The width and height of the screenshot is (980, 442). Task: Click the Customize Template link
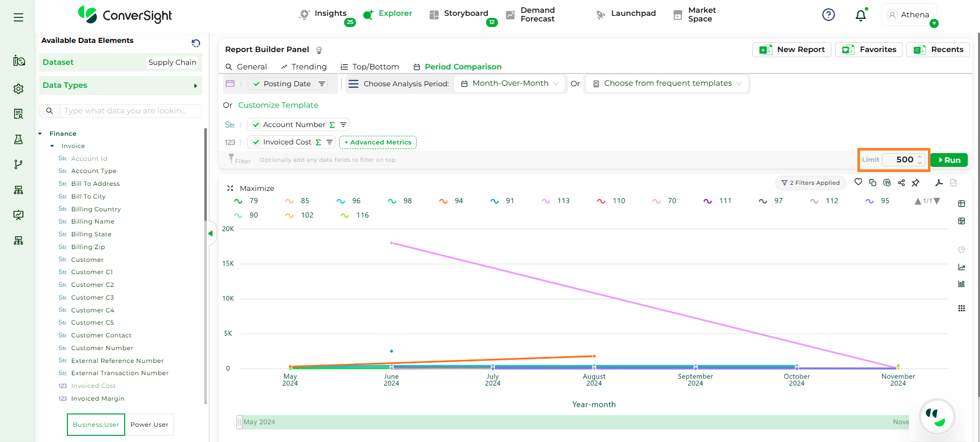(278, 105)
